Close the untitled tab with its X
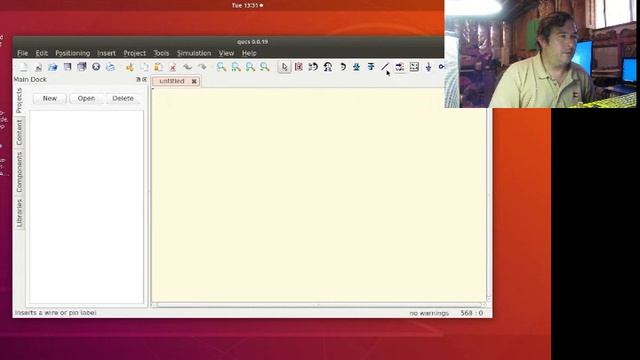Viewport: 640px width, 360px height. 194,81
